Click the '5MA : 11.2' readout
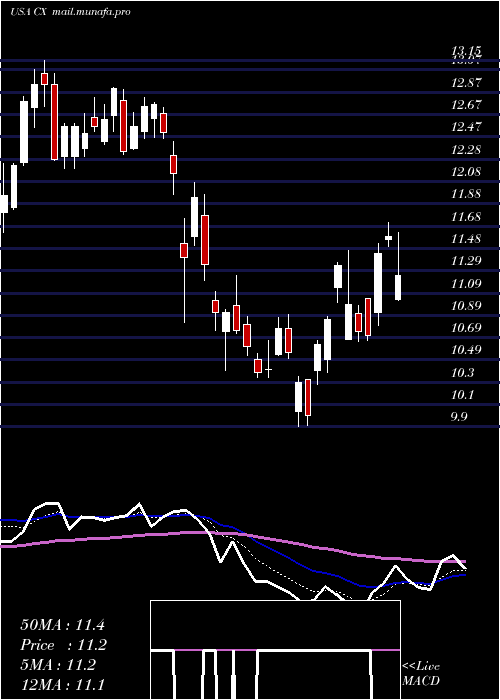 58,665
